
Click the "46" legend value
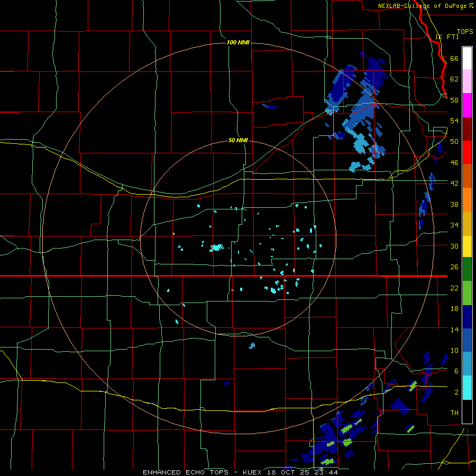pyautogui.click(x=454, y=162)
